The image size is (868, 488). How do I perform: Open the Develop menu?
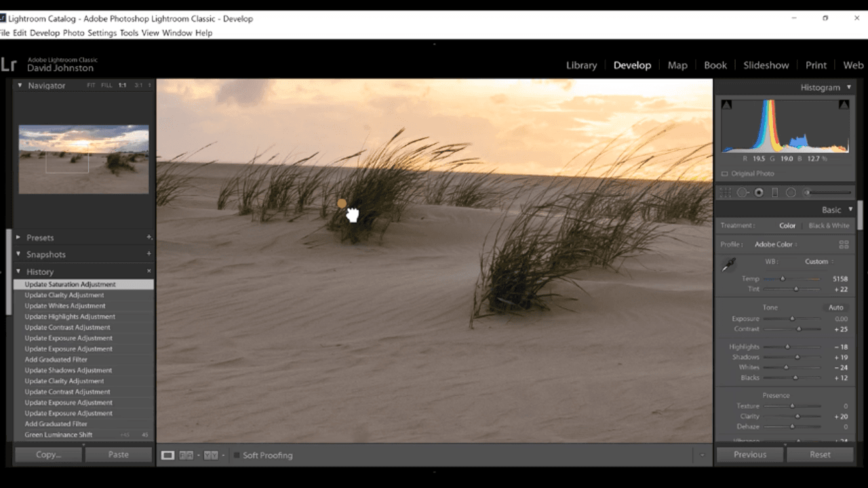point(45,33)
